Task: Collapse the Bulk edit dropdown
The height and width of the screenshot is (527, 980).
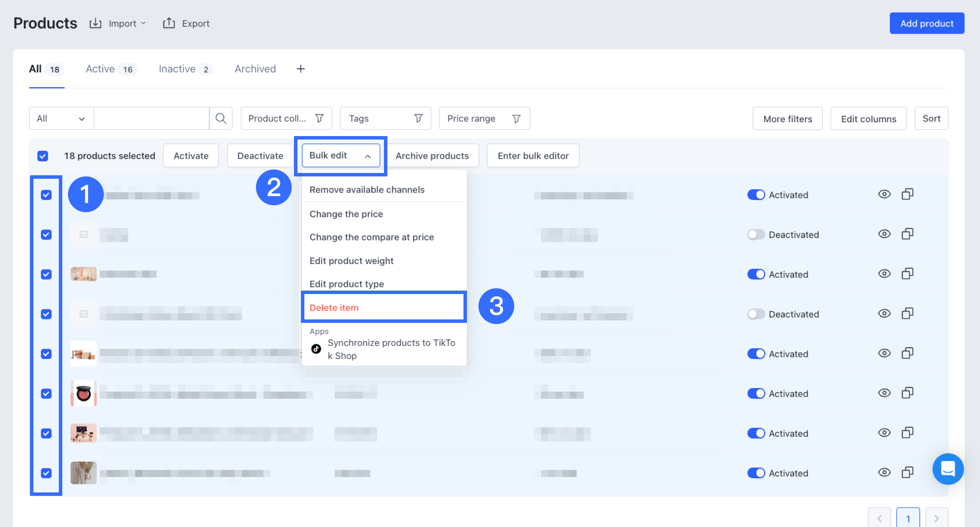Action: click(341, 155)
